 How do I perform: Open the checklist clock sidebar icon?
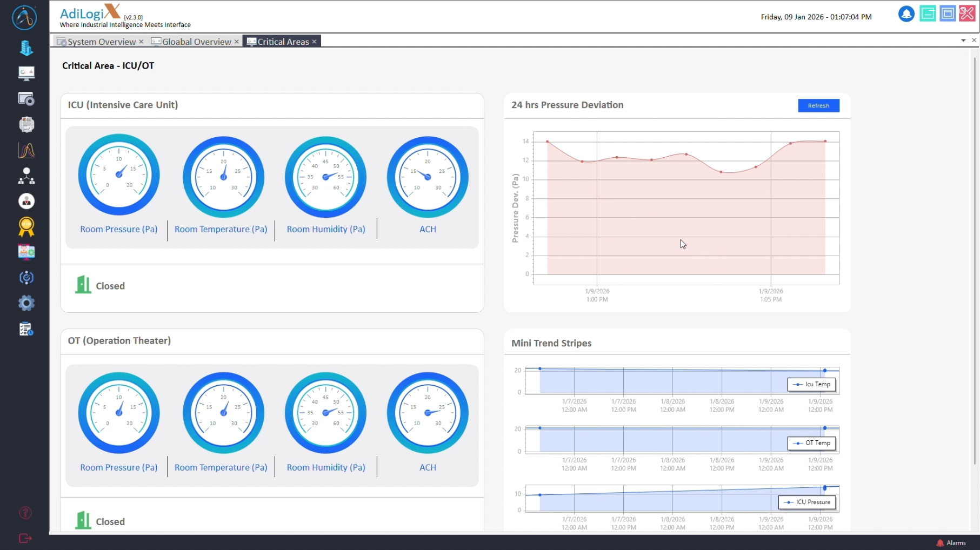coord(26,329)
